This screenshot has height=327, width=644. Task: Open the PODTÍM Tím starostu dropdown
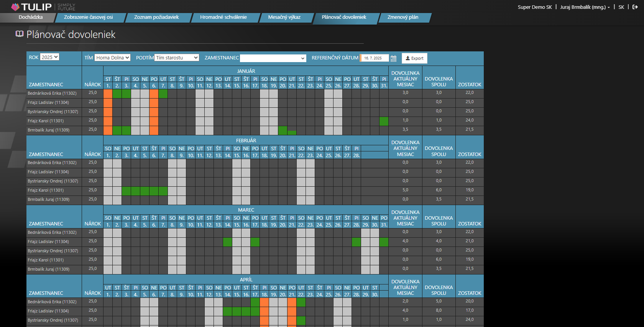point(177,58)
